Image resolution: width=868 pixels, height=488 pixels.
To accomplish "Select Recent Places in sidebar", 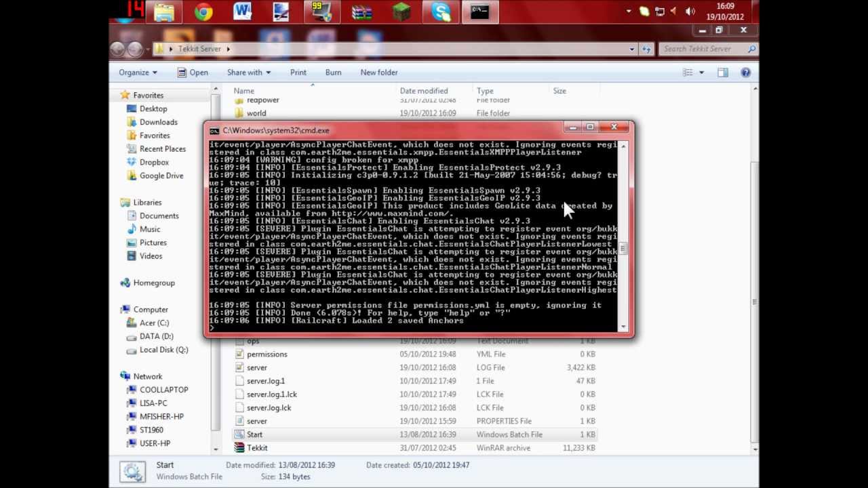I will click(x=162, y=149).
